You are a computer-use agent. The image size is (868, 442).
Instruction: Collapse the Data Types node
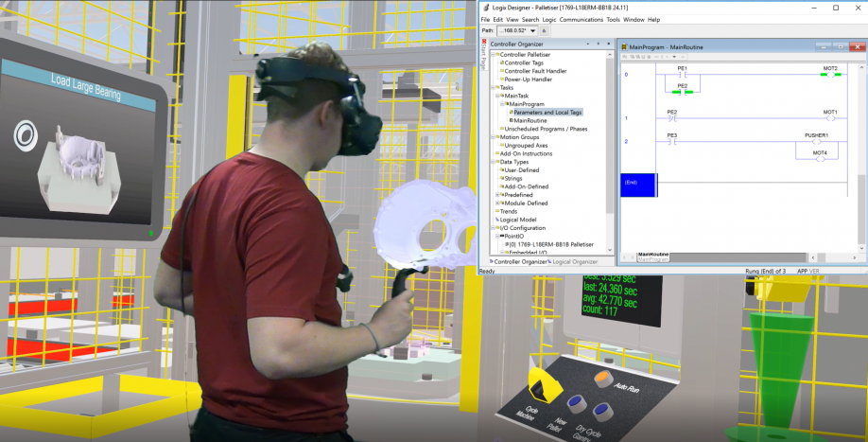[493, 162]
